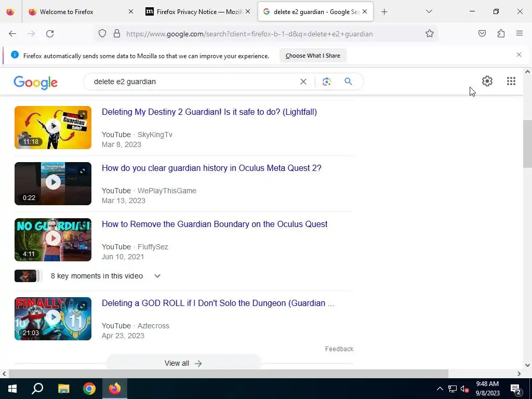Viewport: 532px width, 399px height.
Task: Click the View all videos button
Action: [x=183, y=363]
